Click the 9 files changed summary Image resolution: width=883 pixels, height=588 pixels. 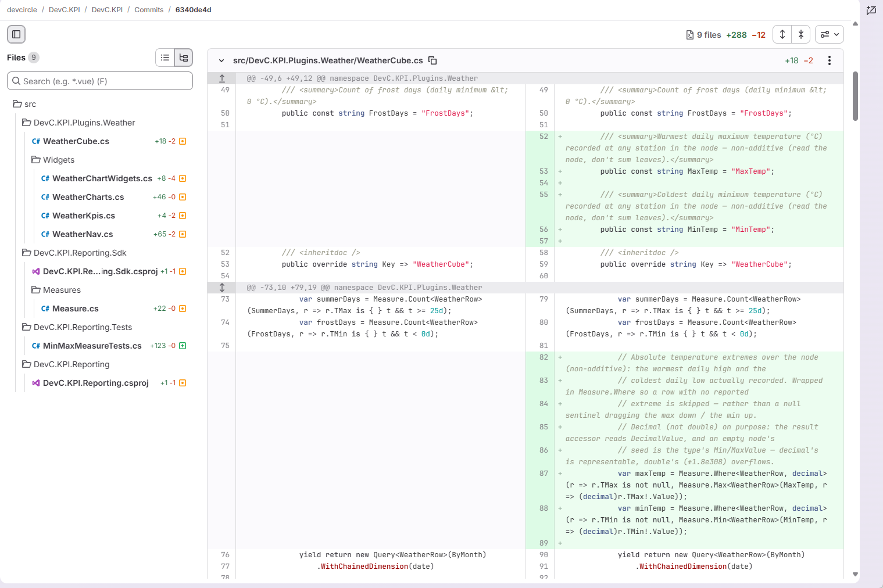pos(703,35)
